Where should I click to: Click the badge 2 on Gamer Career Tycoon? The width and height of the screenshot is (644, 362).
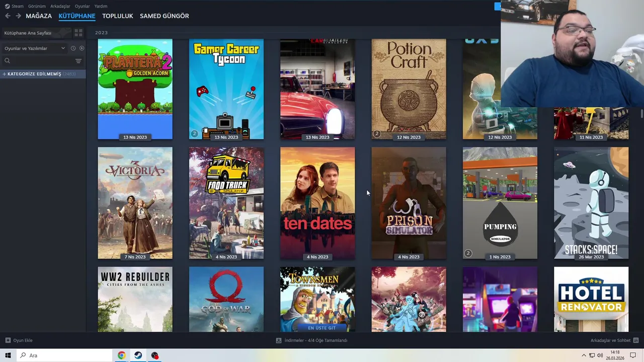[194, 134]
